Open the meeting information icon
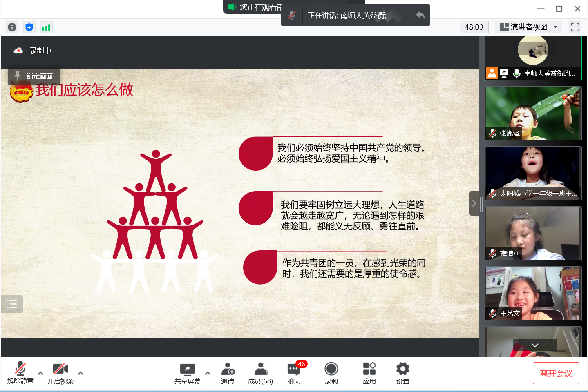 12,27
